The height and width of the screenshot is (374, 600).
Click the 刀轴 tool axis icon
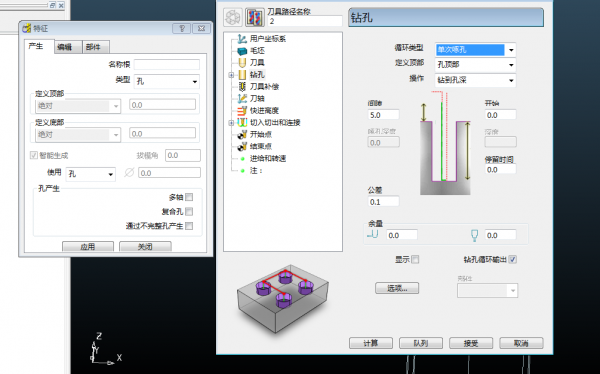pyautogui.click(x=242, y=98)
